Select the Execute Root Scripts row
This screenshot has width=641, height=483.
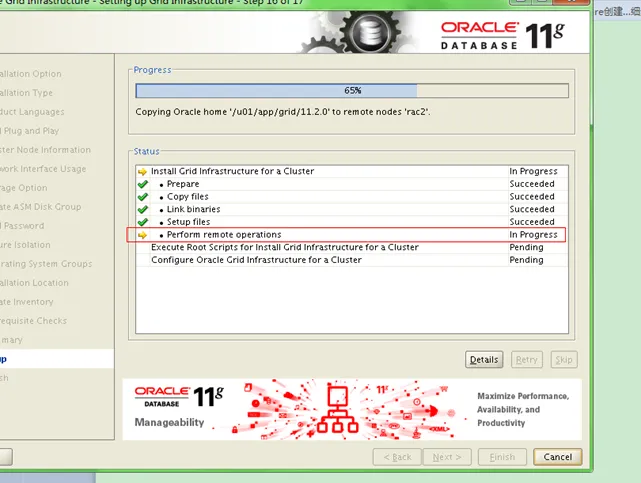tap(352, 247)
